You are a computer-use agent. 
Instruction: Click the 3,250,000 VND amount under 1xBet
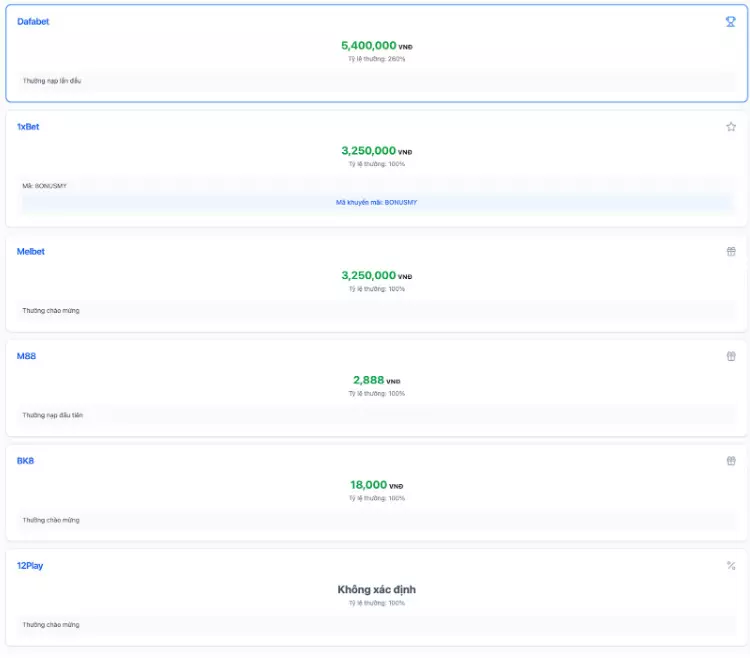tap(376, 151)
